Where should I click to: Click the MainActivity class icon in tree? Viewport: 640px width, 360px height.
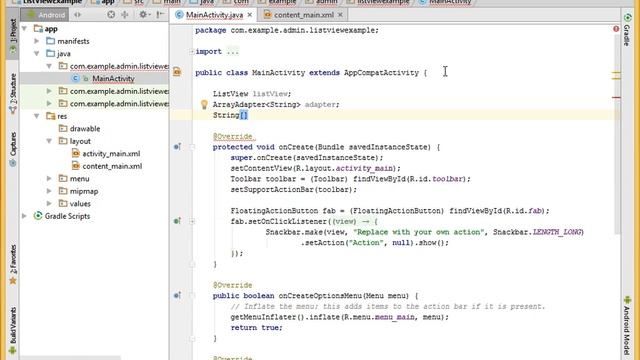click(x=75, y=78)
